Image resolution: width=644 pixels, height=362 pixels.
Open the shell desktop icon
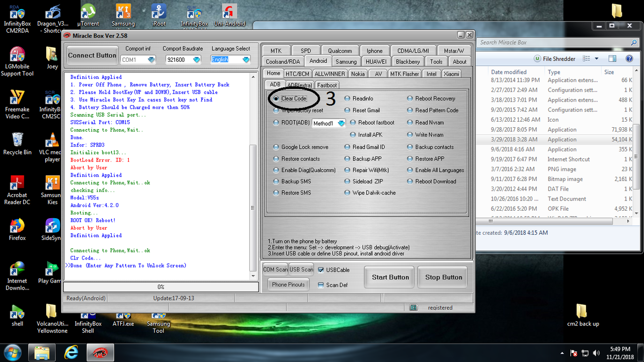17,315
